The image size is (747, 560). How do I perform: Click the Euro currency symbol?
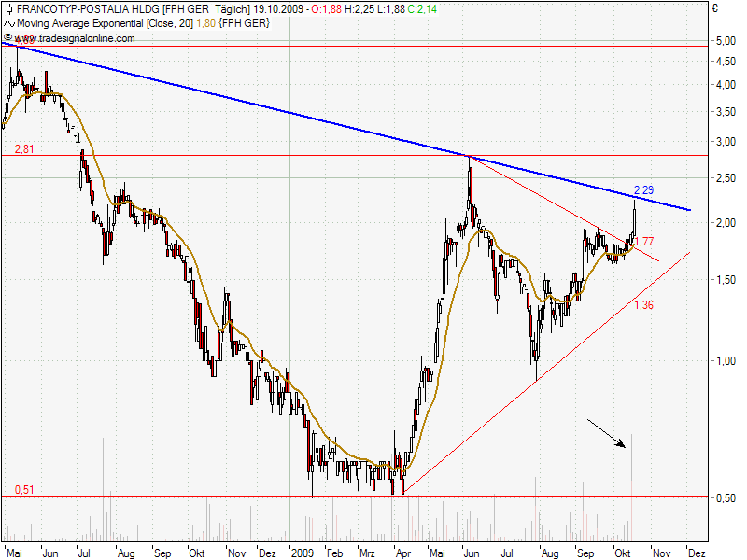click(x=713, y=8)
